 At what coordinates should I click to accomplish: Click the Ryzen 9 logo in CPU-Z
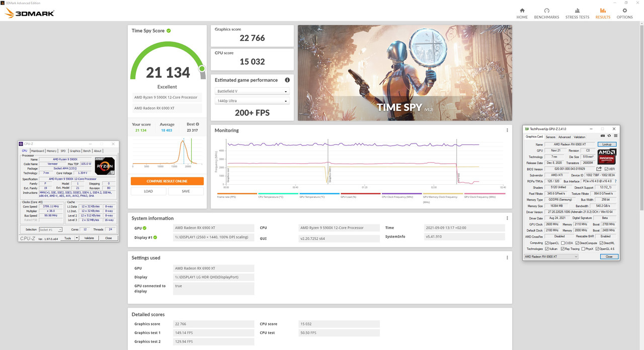point(105,166)
